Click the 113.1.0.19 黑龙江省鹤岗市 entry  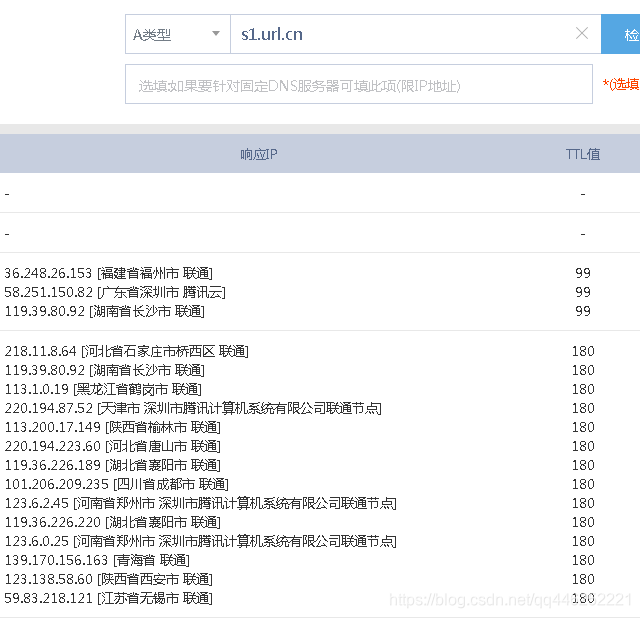[x=102, y=389]
